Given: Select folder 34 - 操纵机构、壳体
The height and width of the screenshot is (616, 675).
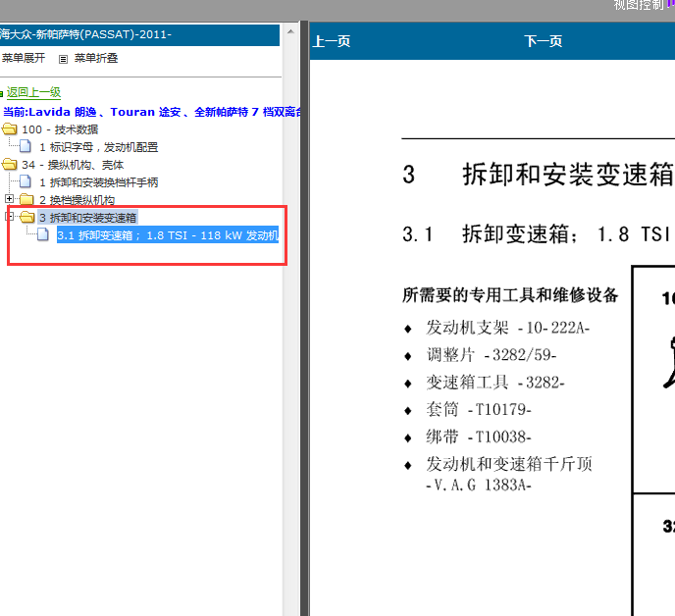Looking at the screenshot, I should coord(73,165).
